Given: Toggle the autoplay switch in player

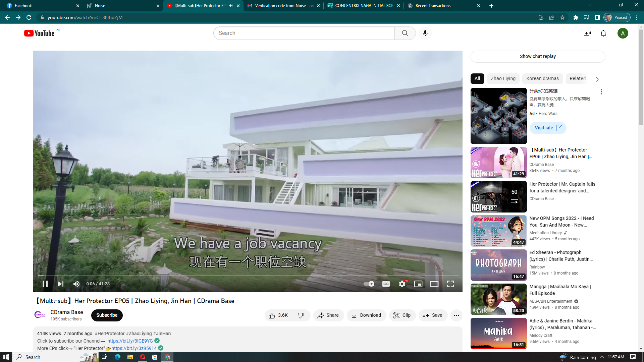Looking at the screenshot, I should 369,284.
